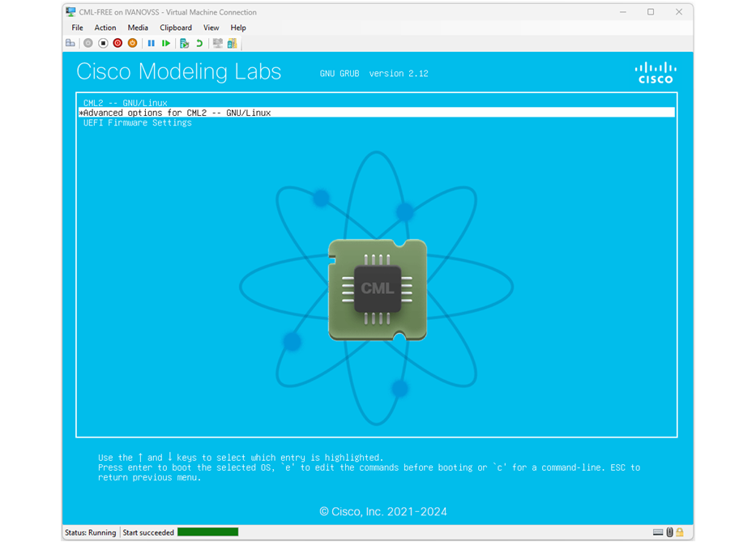Create a checkpoint of the virtual machine
The height and width of the screenshot is (542, 756).
tap(184, 44)
